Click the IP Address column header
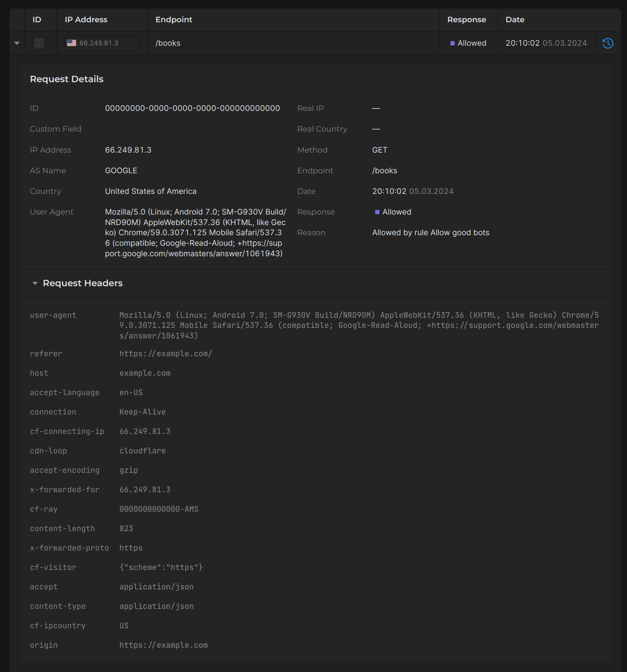Viewport: 627px width, 672px height. pyautogui.click(x=86, y=19)
